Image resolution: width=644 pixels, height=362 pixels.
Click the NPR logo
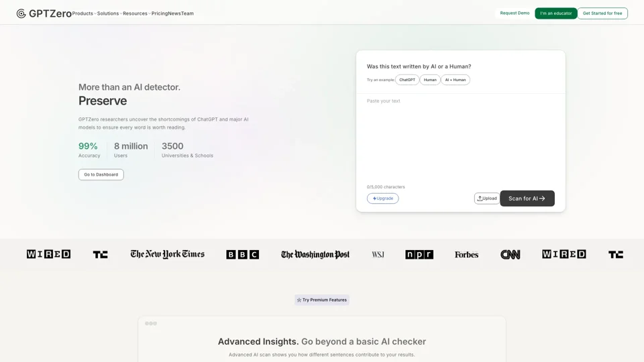[x=419, y=255]
